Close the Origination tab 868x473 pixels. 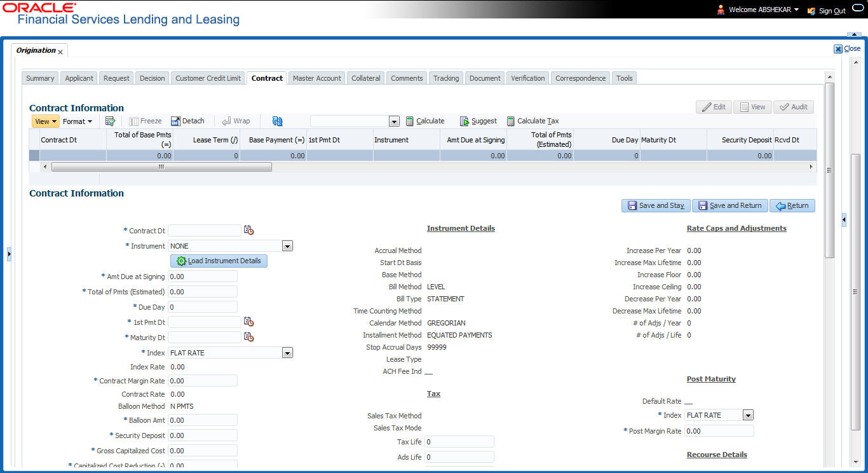tap(60, 51)
